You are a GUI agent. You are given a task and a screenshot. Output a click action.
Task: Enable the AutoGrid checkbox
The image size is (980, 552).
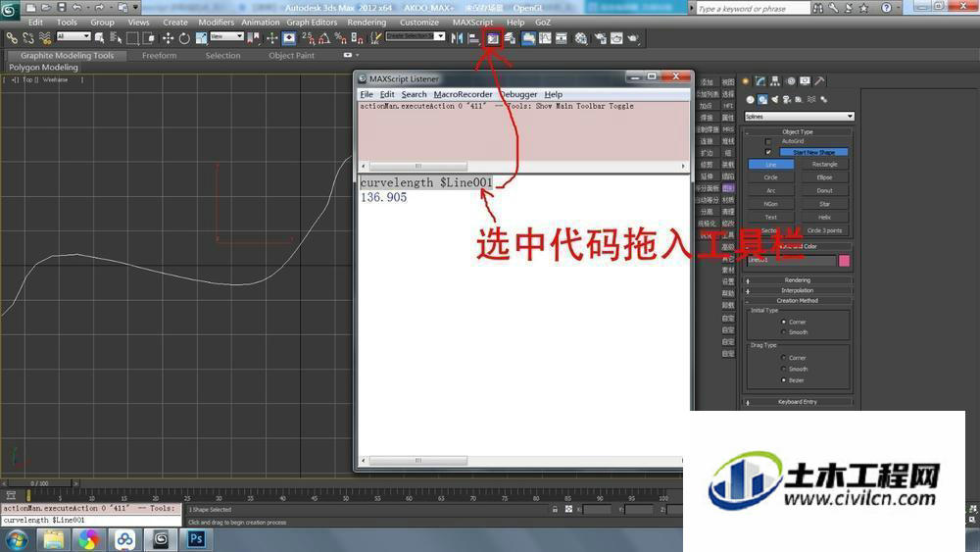point(768,142)
